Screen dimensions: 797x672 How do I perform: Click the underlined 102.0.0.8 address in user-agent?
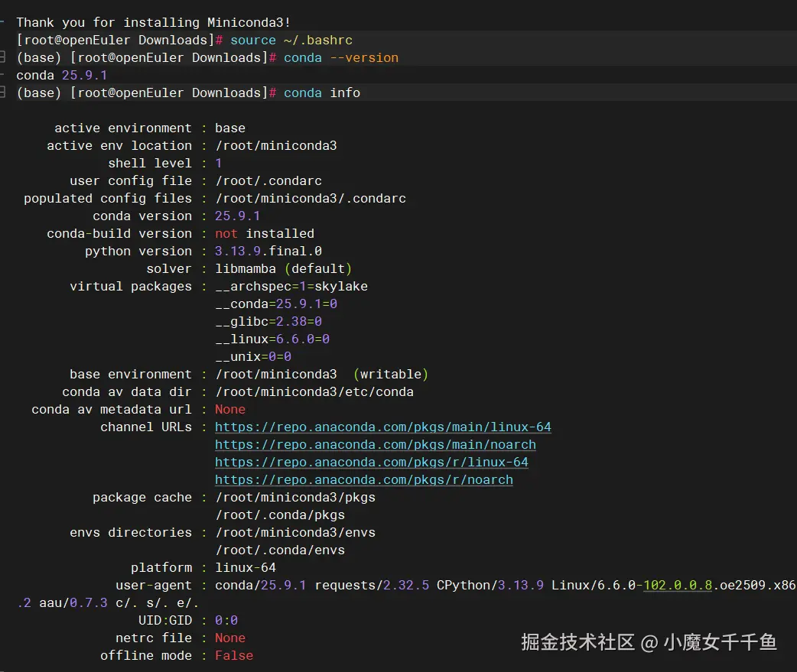click(x=678, y=585)
